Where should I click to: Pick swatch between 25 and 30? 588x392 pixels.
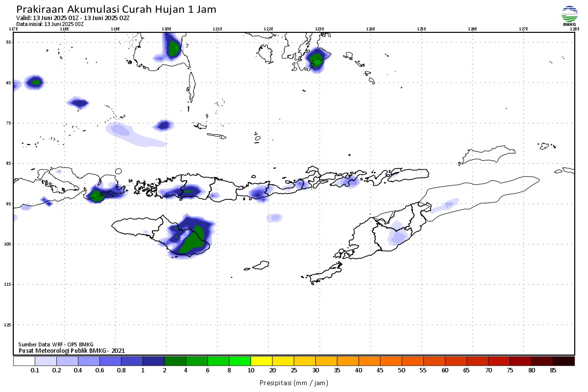point(304,361)
